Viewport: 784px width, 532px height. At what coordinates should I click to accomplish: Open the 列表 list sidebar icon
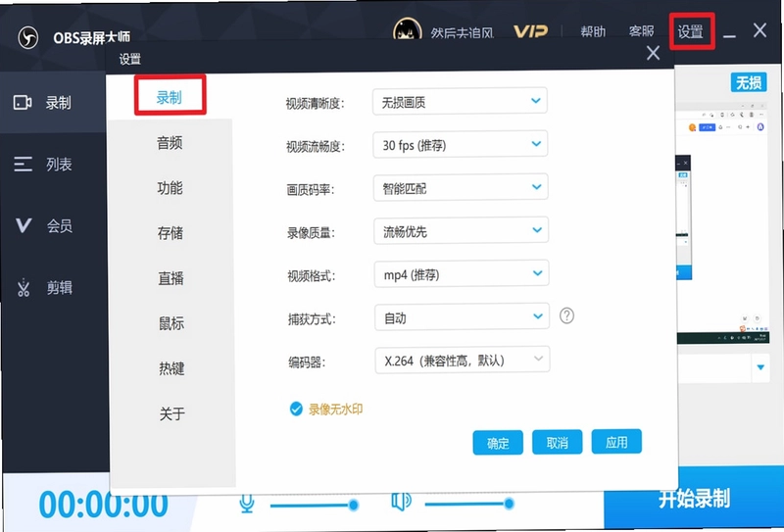point(23,164)
